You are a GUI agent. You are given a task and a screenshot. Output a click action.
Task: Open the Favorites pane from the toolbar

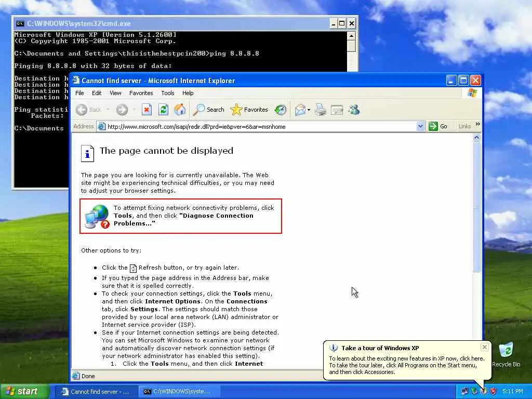(249, 110)
